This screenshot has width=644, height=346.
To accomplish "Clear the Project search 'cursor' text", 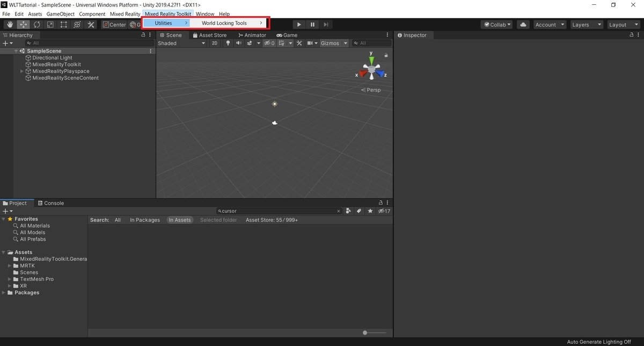I will pyautogui.click(x=338, y=211).
